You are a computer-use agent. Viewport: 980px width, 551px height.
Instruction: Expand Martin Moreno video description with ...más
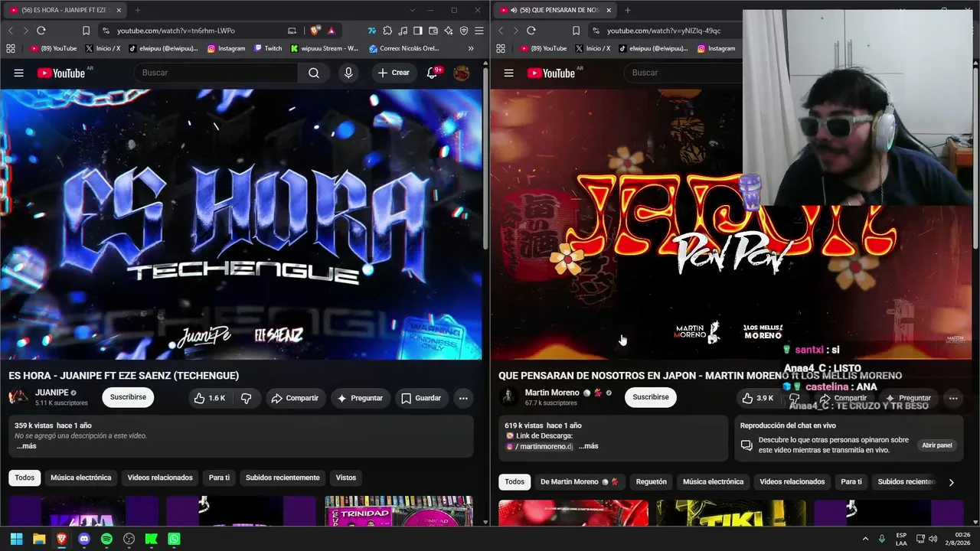[x=588, y=446]
